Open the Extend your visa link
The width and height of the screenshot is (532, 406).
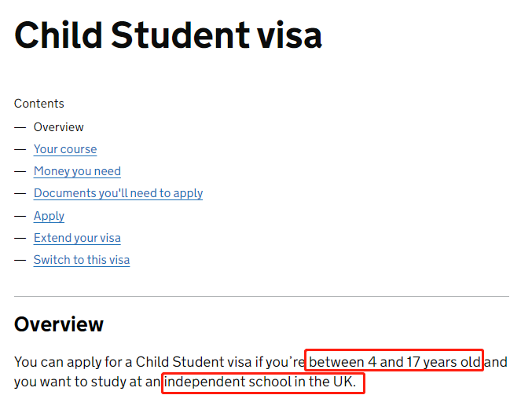click(77, 238)
